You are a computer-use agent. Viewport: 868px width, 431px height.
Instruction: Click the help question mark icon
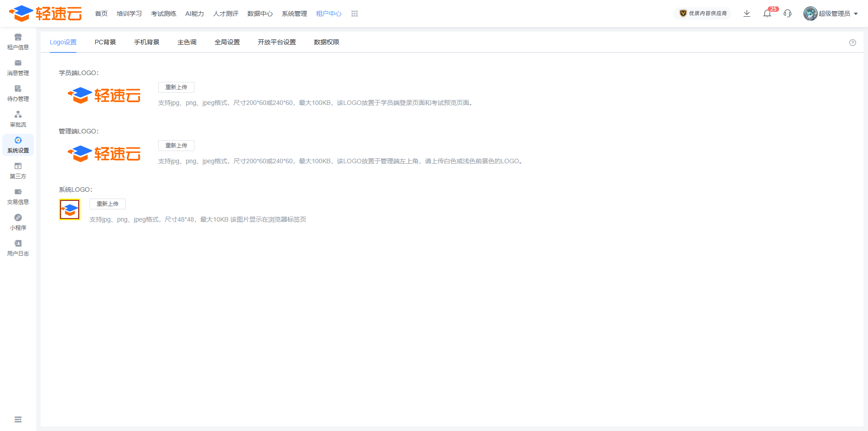tap(853, 43)
